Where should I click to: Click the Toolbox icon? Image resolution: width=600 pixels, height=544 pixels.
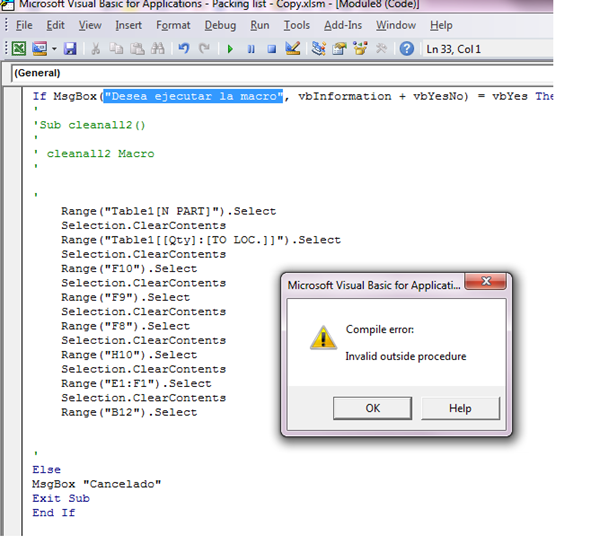pyautogui.click(x=381, y=49)
